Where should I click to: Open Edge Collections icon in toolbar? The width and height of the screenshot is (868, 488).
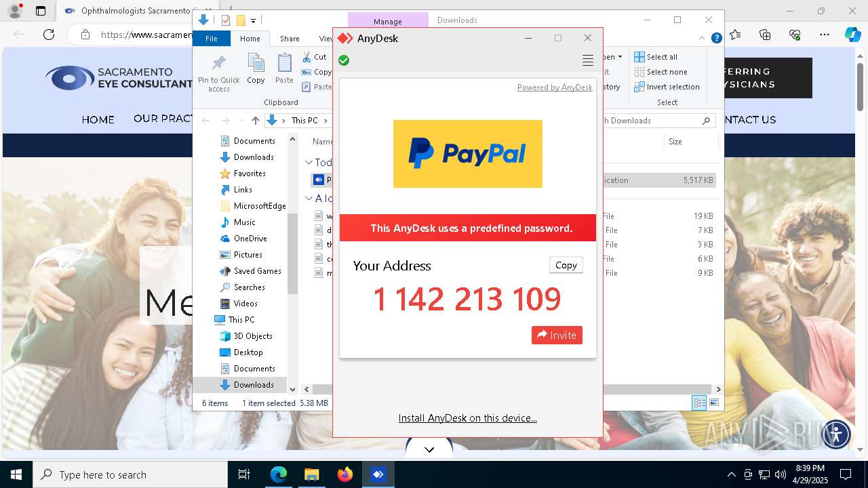[x=765, y=35]
